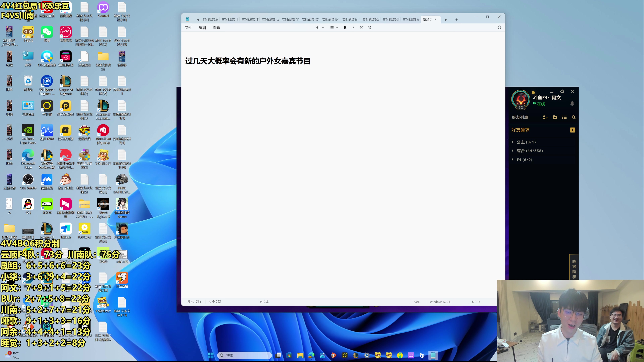Add a new Notepad tab
Screen dimensions: 644x362
pos(457,19)
